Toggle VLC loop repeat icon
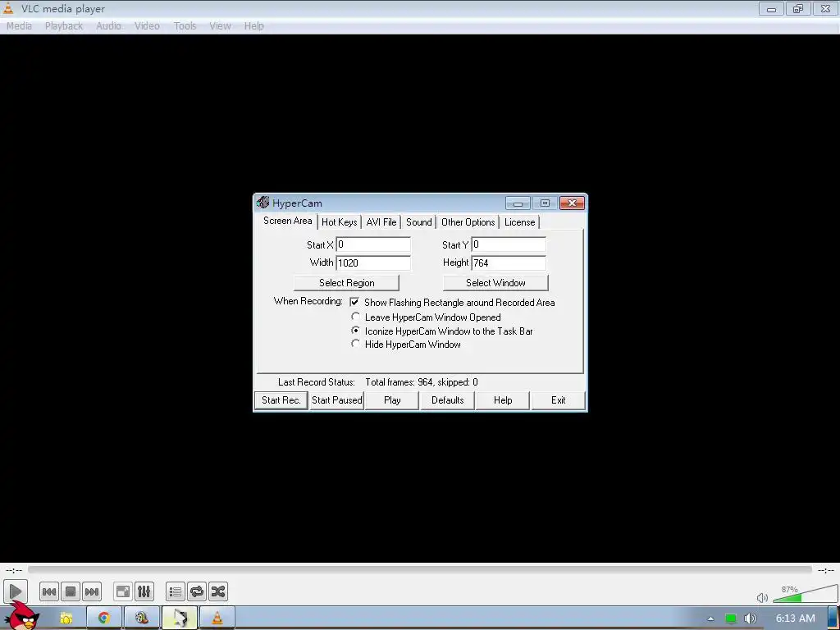 point(197,591)
